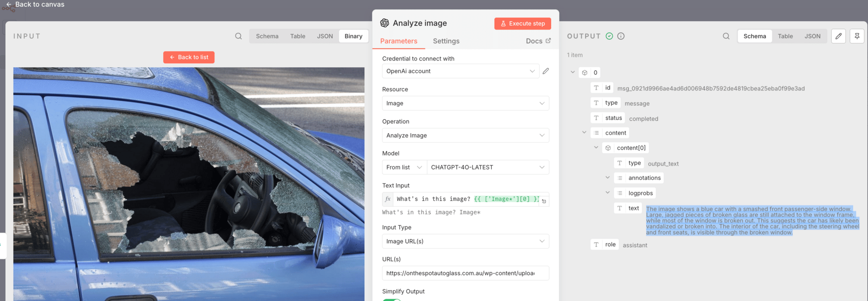The image size is (868, 301).
Task: Click the green OUTPUT success check icon
Action: coord(609,36)
